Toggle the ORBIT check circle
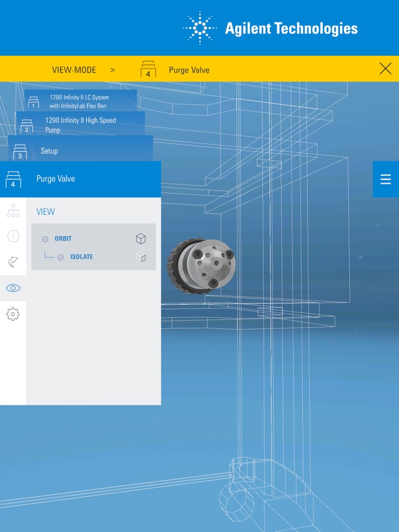The image size is (399, 532). tap(45, 239)
